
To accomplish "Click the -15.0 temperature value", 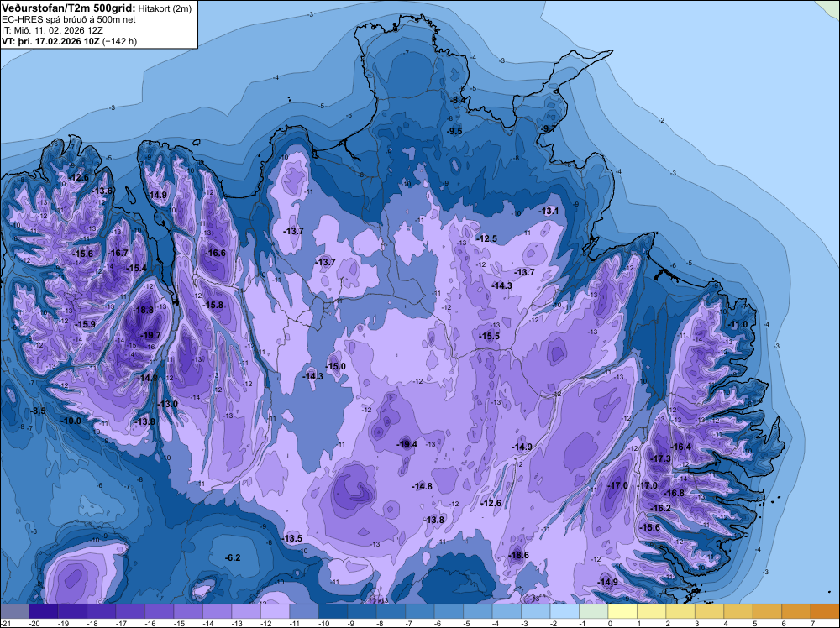I will (x=336, y=366).
